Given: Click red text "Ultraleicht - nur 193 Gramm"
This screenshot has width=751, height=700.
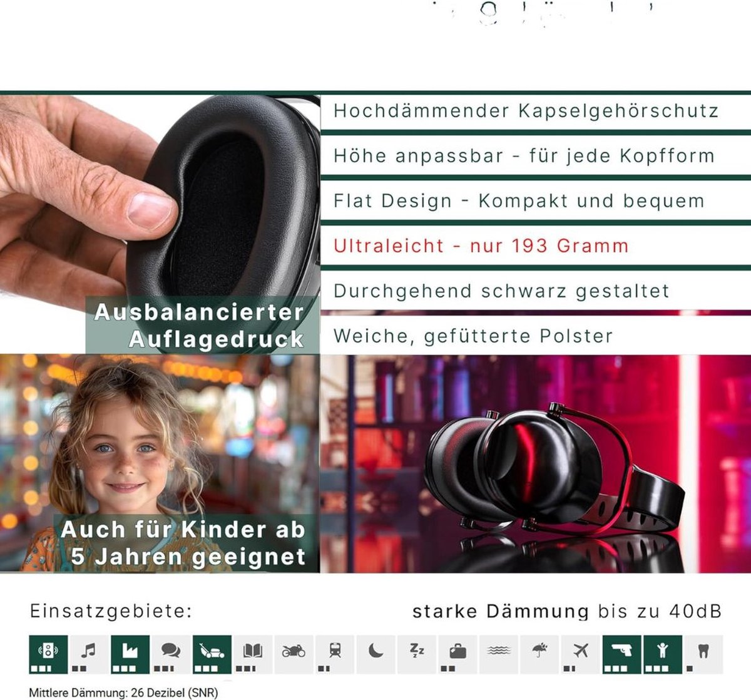Looking at the screenshot, I should (x=481, y=246).
